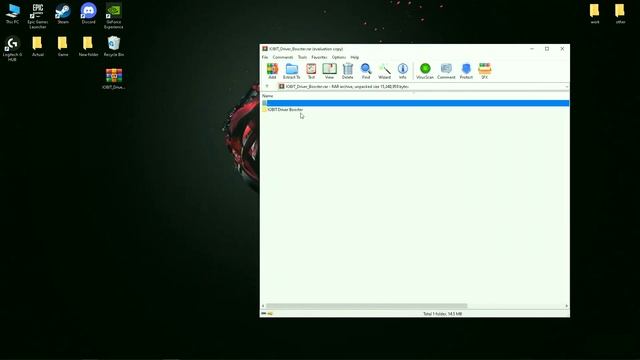This screenshot has height=360, width=640.
Task: Select the Recycle Bin icon
Action: click(x=113, y=46)
